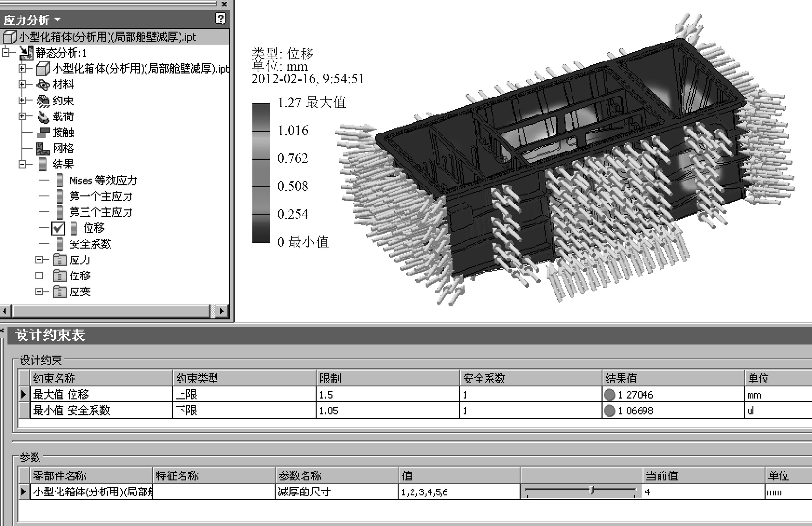Click the 静态分析:1 simulation icon
This screenshot has height=526, width=812.
point(26,53)
